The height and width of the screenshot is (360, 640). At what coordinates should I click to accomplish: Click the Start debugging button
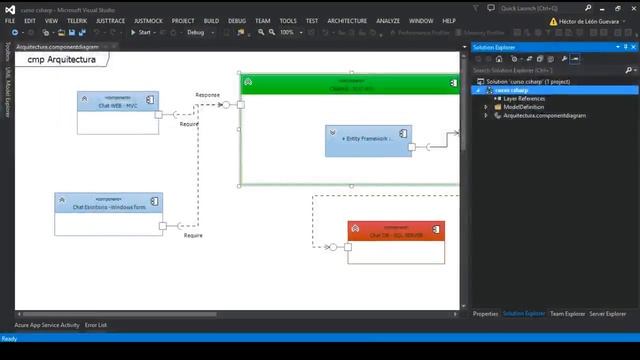140,32
